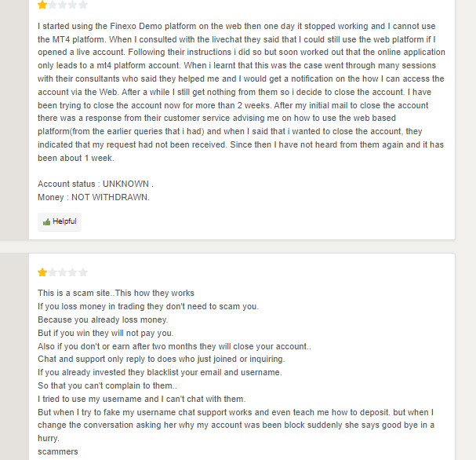The height and width of the screenshot is (460, 476).
Task: Click the fifth star of the second review
Action: click(x=83, y=272)
